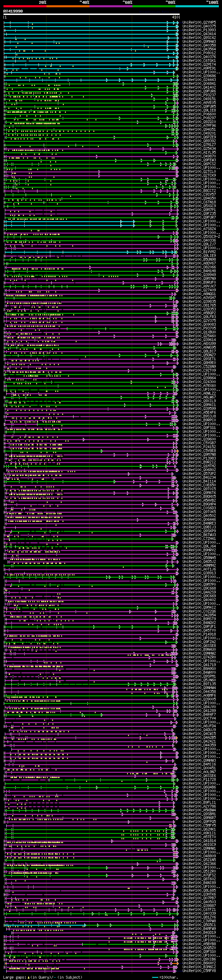222x980 pixels.
Task: Select hit label UniRef100_Q39599
Action: pos(199,408)
